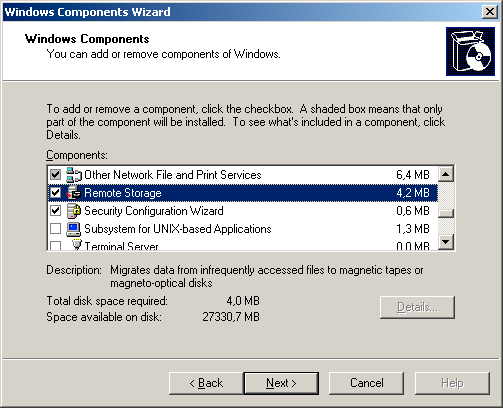Click the Other Network File and Print Services icon

[74, 175]
